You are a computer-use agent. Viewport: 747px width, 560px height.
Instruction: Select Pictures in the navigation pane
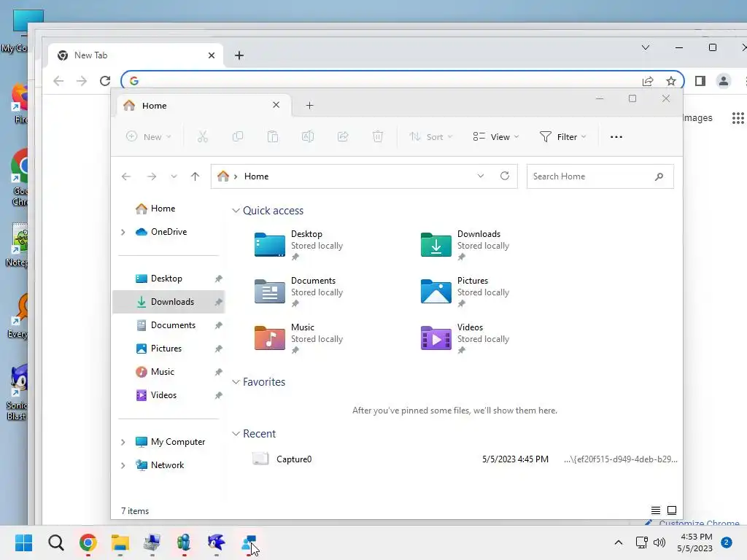coord(169,349)
